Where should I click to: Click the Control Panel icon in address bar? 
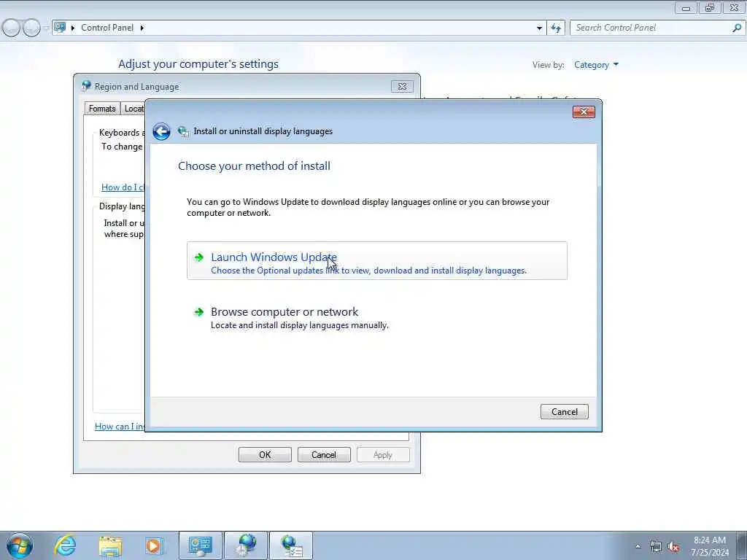[x=60, y=27]
